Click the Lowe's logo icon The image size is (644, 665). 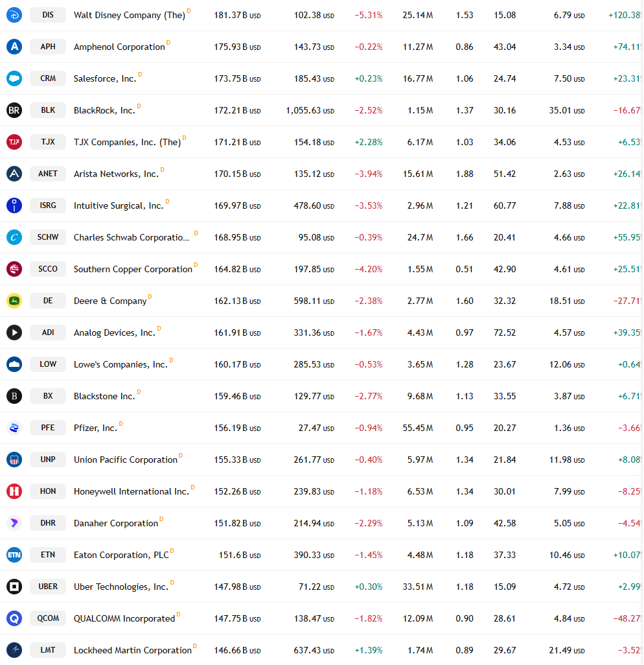click(14, 364)
